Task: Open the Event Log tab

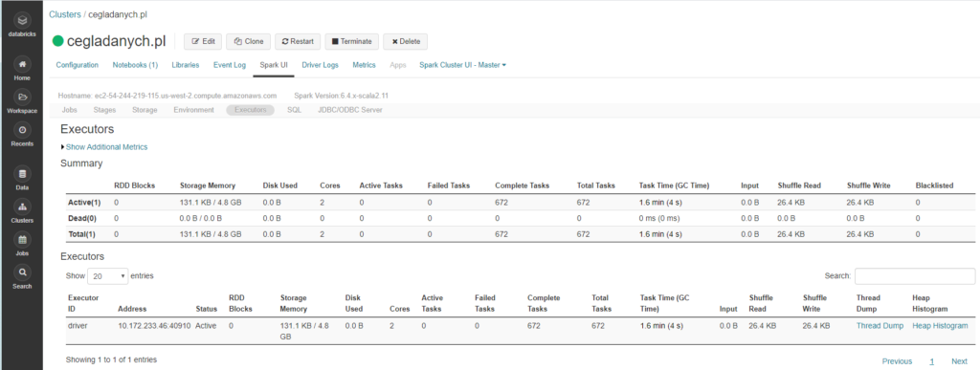Action: coord(230,65)
